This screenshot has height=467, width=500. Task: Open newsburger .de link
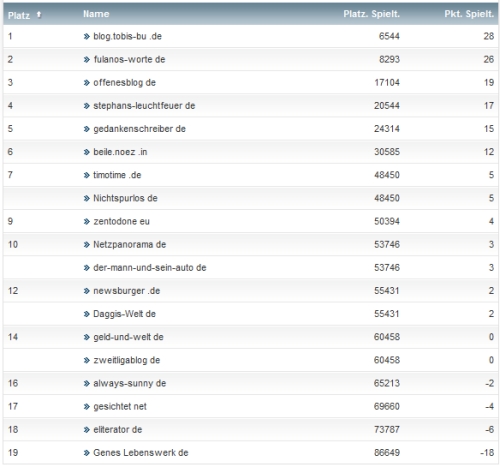click(127, 291)
